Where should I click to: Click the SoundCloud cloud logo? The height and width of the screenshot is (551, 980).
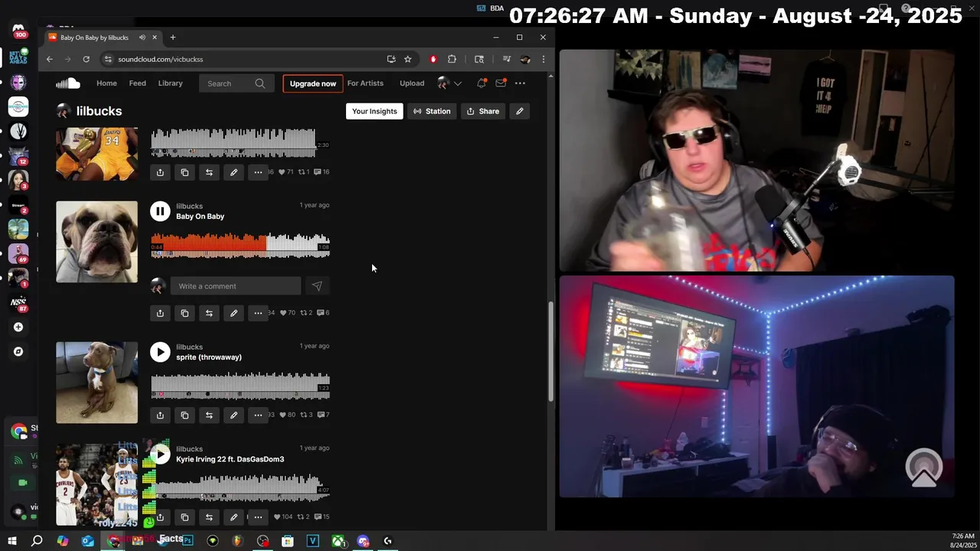point(67,83)
